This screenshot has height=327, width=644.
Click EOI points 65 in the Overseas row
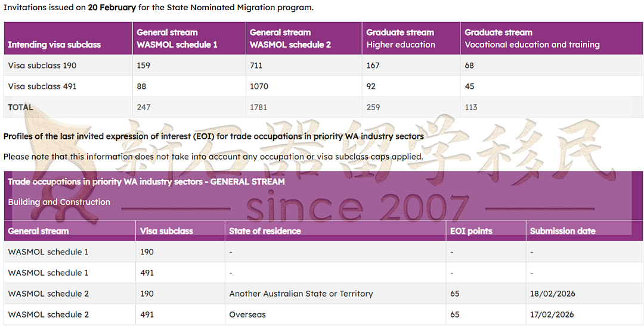[454, 314]
